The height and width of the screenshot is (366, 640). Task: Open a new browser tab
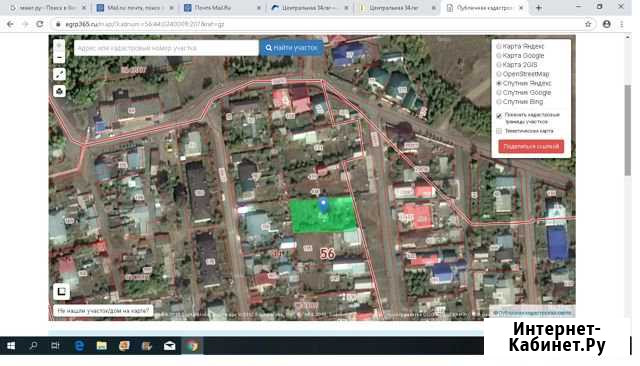tap(539, 8)
